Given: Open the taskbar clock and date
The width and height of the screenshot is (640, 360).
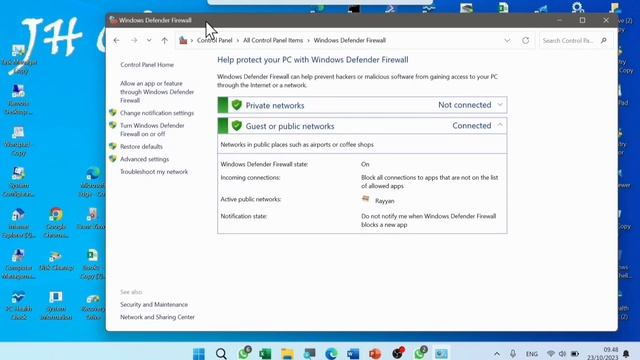Looking at the screenshot, I should click(x=603, y=354).
